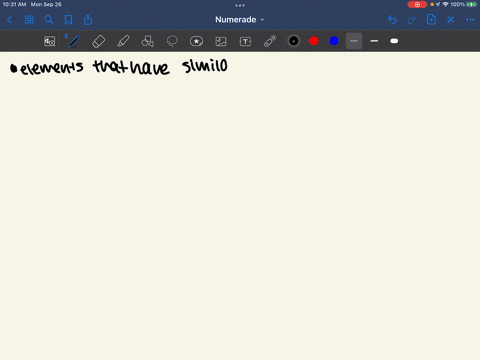Choose the blue pen color
The image size is (480, 360).
(x=334, y=41)
